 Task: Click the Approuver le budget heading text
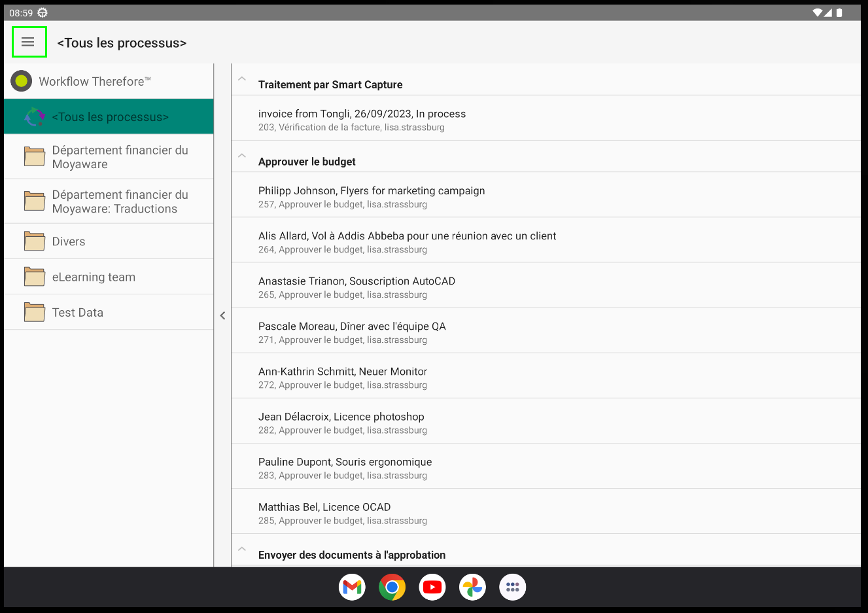[307, 162]
